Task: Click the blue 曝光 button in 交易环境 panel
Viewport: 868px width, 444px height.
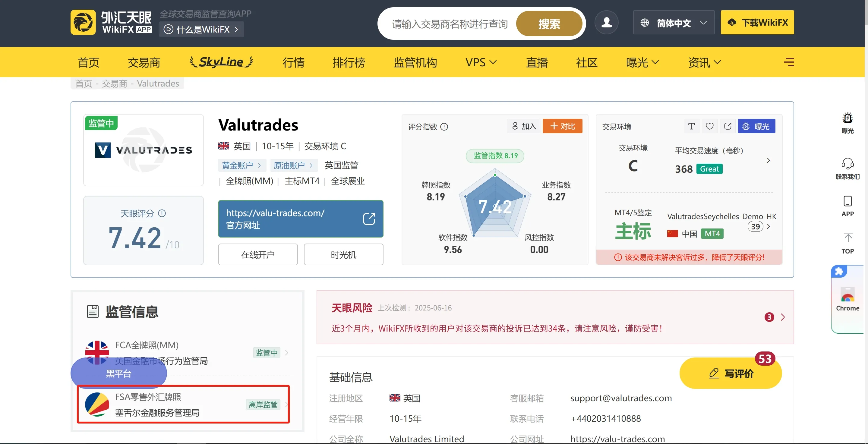Action: [756, 126]
